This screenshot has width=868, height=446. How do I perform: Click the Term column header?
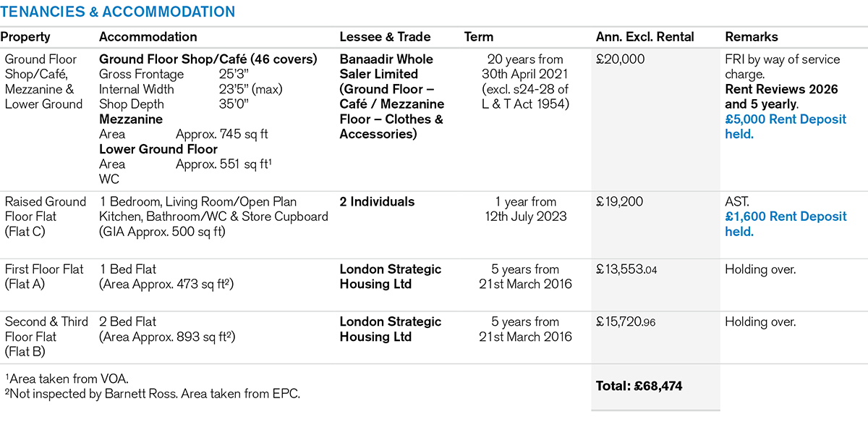click(x=479, y=37)
